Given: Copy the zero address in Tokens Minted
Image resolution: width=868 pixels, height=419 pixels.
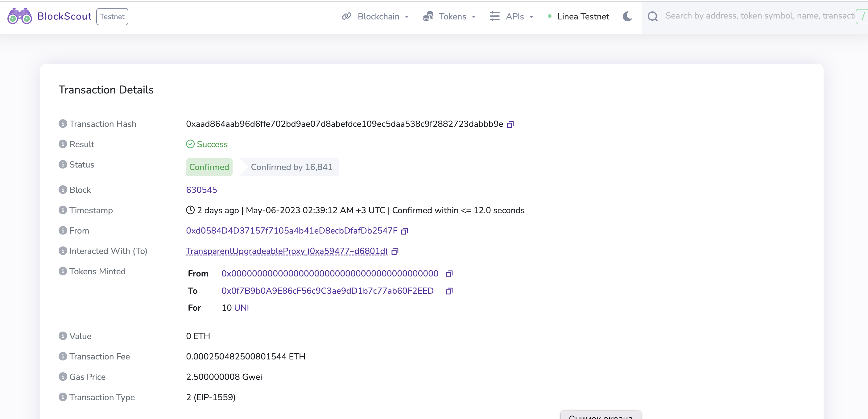Looking at the screenshot, I should pos(449,274).
